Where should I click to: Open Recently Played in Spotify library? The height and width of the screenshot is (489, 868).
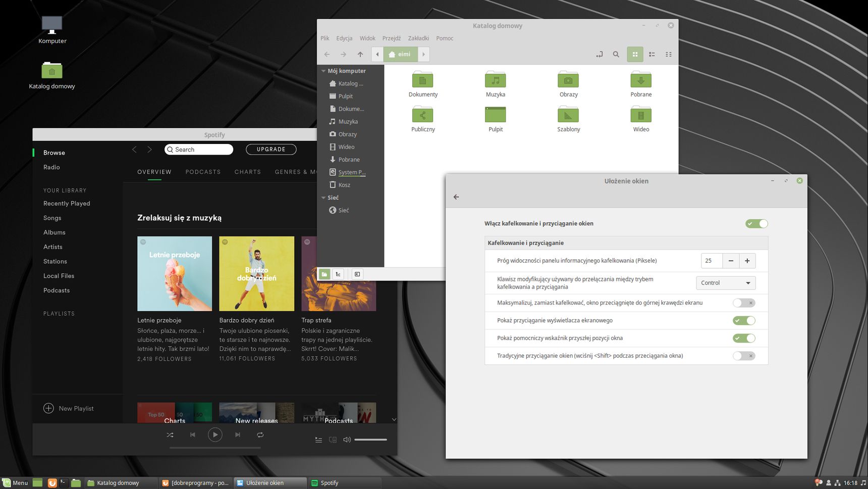67,204
